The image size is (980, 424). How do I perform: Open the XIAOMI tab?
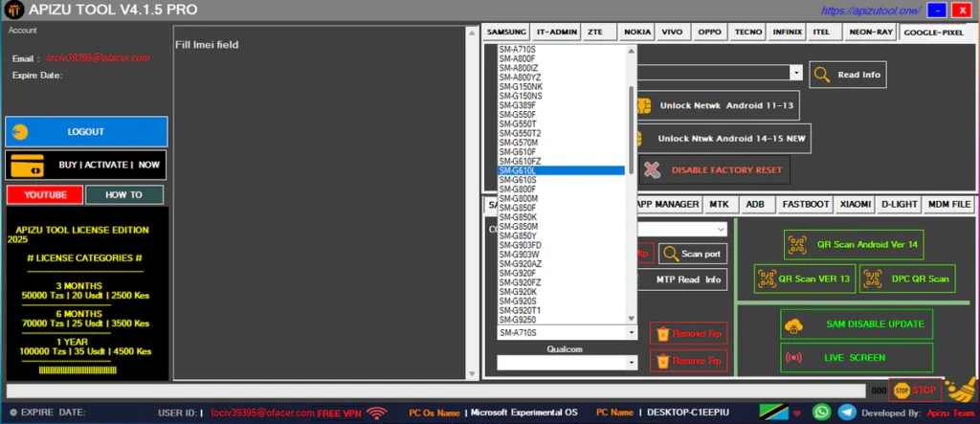(855, 205)
